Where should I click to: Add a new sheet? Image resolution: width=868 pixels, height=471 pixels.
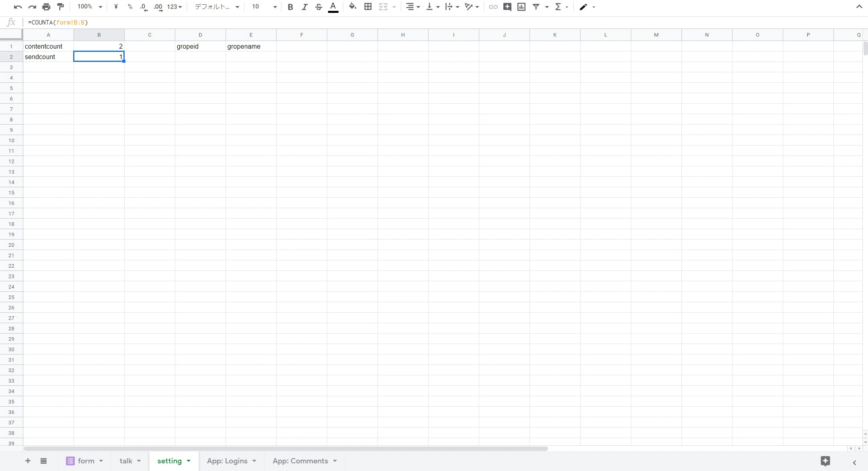point(28,461)
